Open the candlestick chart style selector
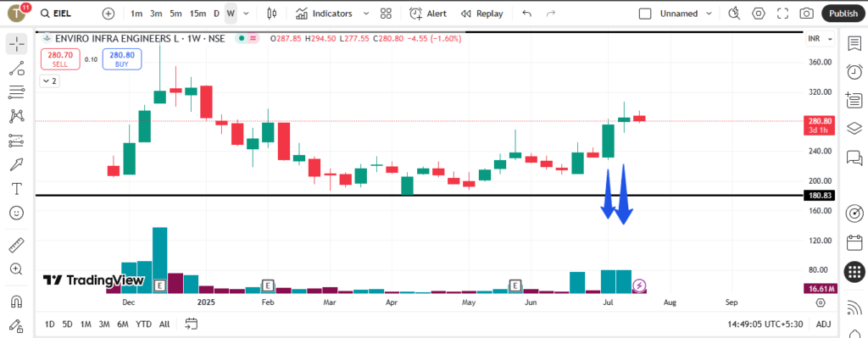Image resolution: width=868 pixels, height=338 pixels. pos(271,14)
